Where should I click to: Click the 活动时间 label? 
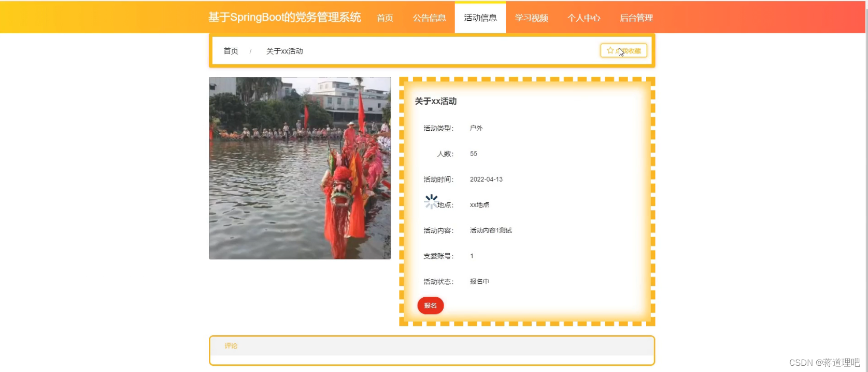(438, 180)
